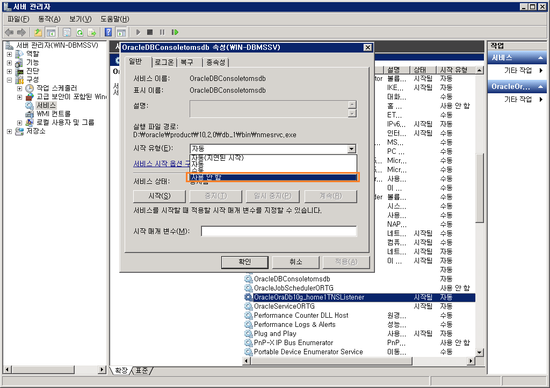The height and width of the screenshot is (388, 550).
Task: Click the gear icon beside OracleJobSchedulerORTG
Action: click(x=248, y=288)
